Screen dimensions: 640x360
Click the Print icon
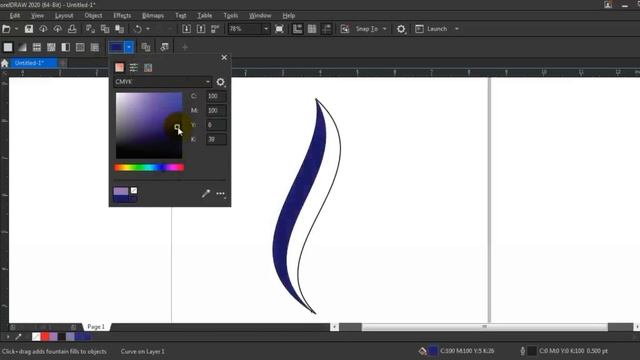point(72,29)
